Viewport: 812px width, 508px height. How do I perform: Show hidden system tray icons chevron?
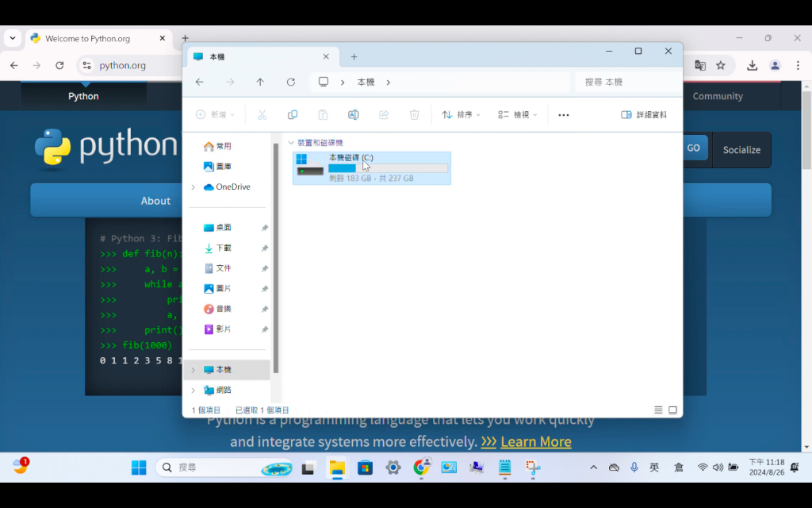(593, 468)
